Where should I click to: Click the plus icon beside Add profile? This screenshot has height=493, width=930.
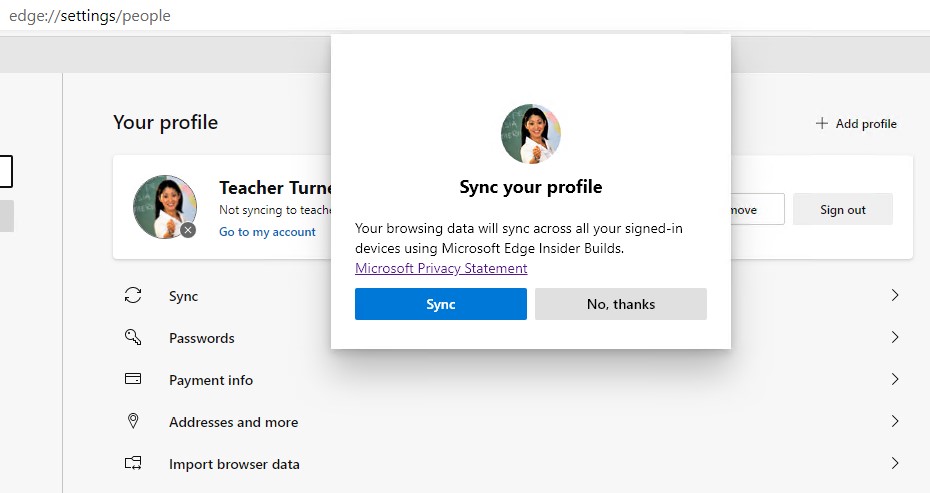[821, 123]
